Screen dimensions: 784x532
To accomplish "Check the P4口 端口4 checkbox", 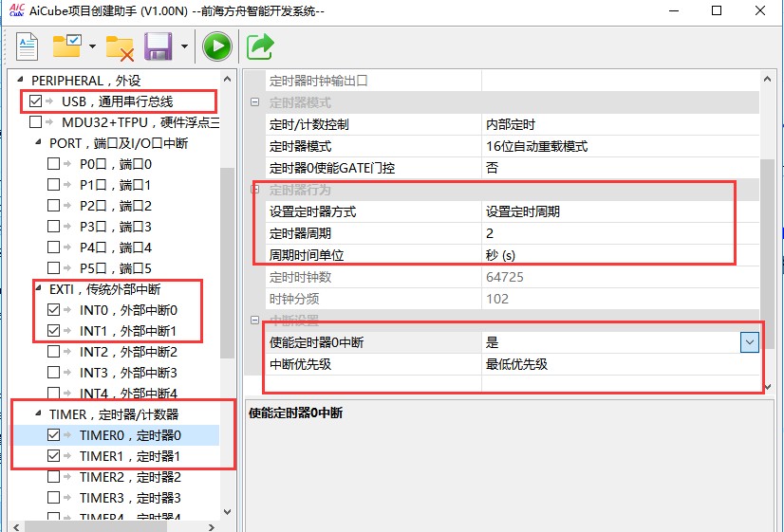I will pos(53,248).
